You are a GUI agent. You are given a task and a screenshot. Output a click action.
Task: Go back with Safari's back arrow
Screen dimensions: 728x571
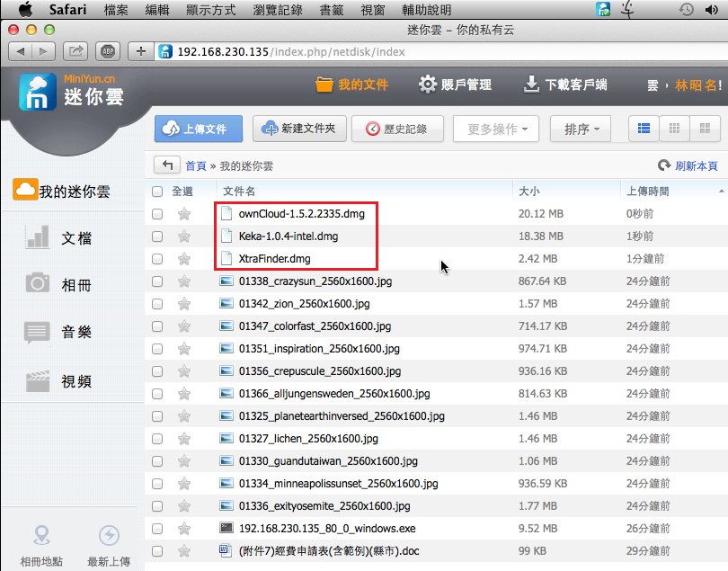tap(21, 51)
